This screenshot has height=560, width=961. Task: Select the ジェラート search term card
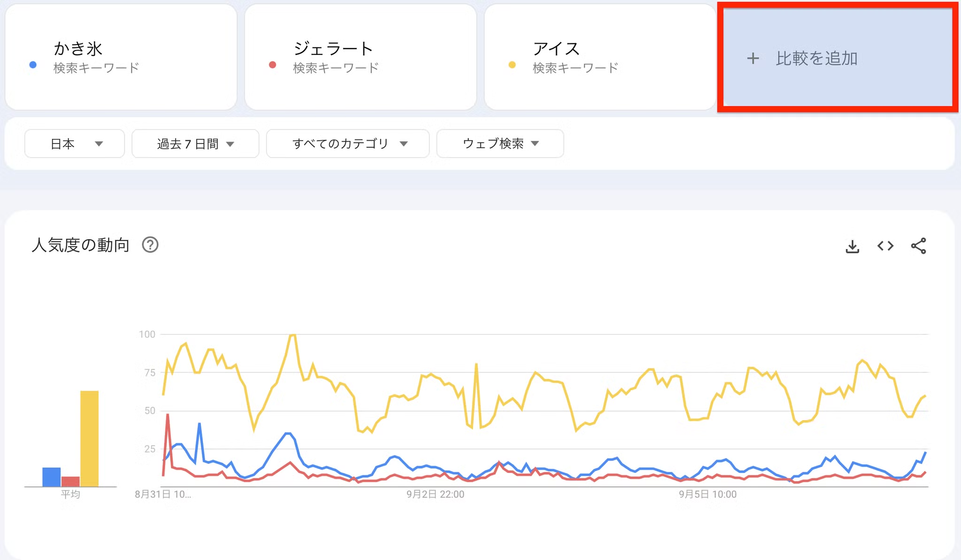[360, 57]
